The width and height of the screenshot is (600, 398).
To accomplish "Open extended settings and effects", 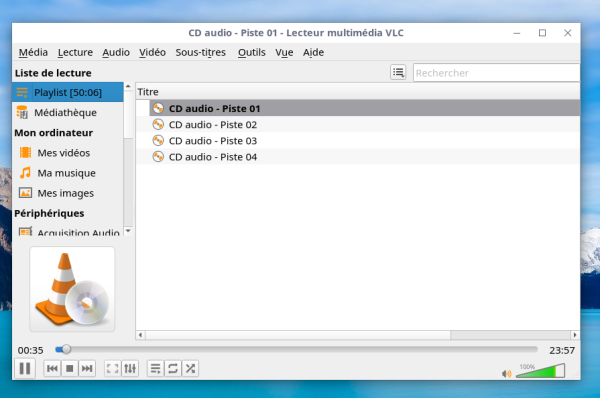I will (130, 369).
